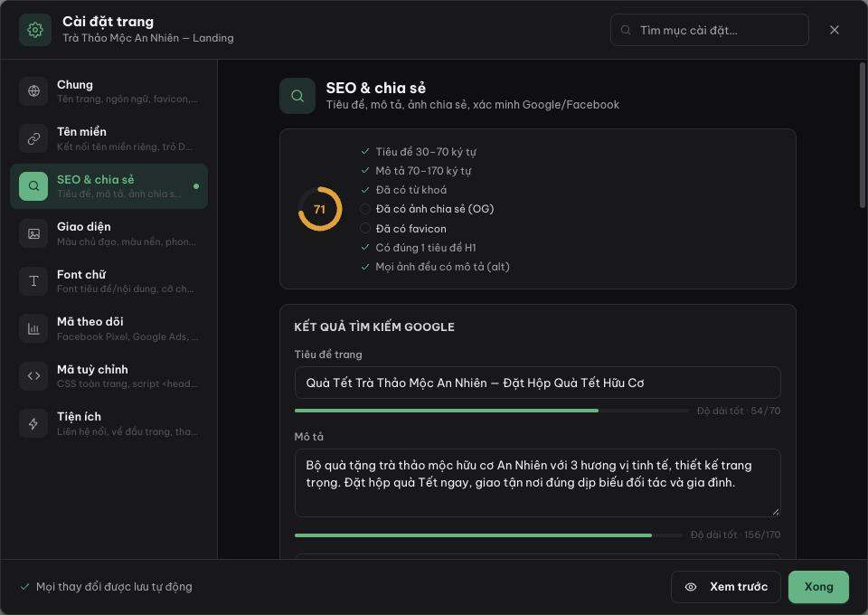868x615 pixels.
Task: Click the KẾT QUẢ TÌM KIẾM GOOGLE heading
Action: point(374,326)
